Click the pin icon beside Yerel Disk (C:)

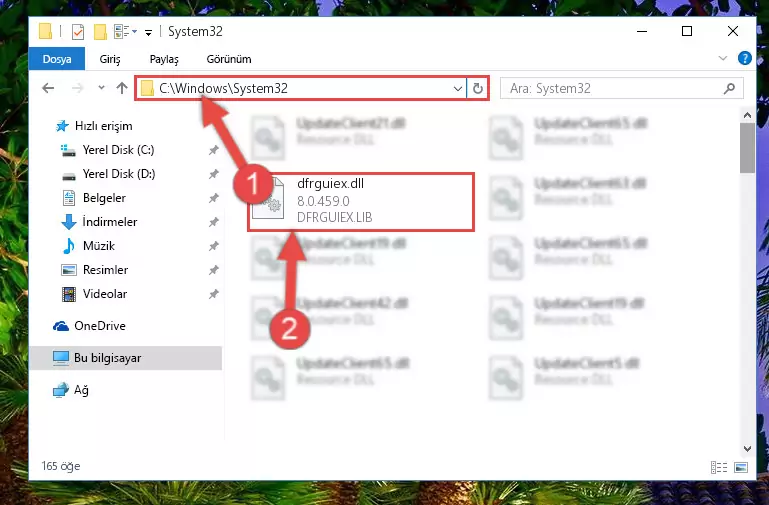(213, 150)
